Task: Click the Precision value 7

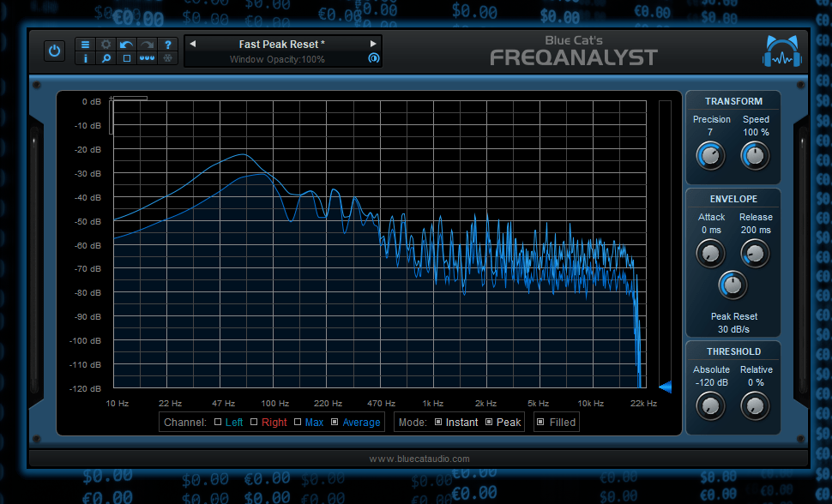Action: point(710,132)
